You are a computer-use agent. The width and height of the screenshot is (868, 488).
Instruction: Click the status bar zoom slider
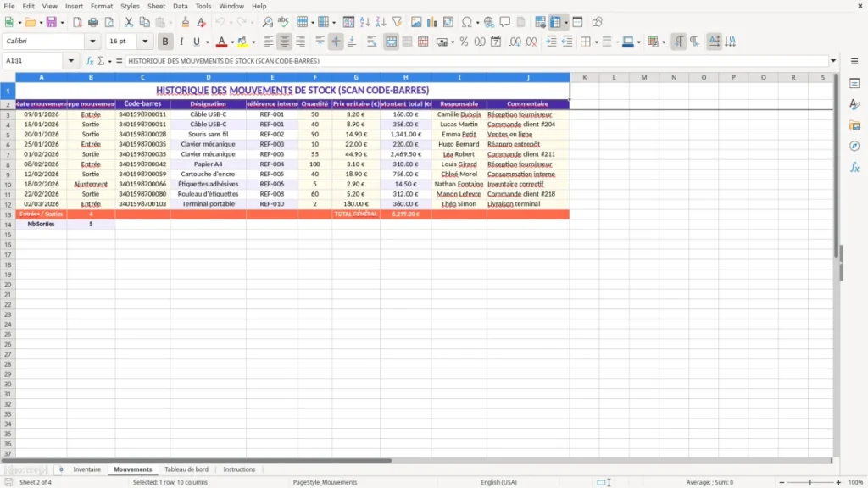click(x=810, y=482)
